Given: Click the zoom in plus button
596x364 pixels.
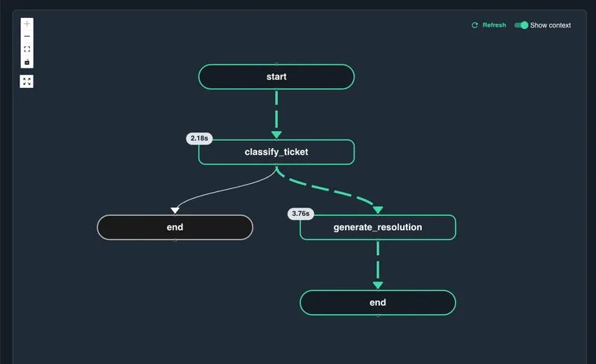Looking at the screenshot, I should [27, 24].
